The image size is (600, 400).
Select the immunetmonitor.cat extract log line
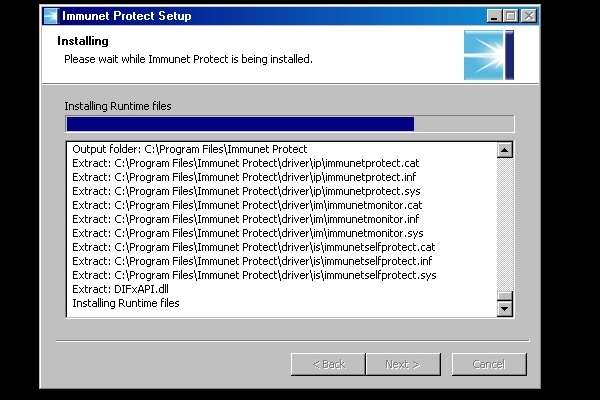tap(247, 205)
